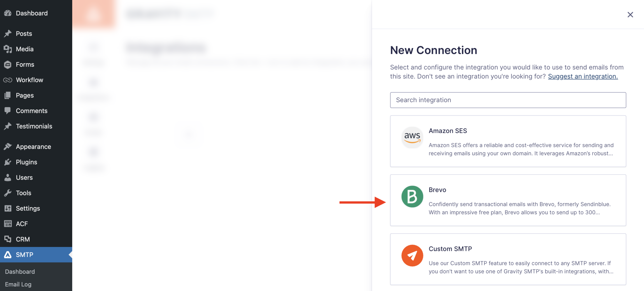This screenshot has height=291, width=644.
Task: Click the orange Custom SMTP icon
Action: 412,256
